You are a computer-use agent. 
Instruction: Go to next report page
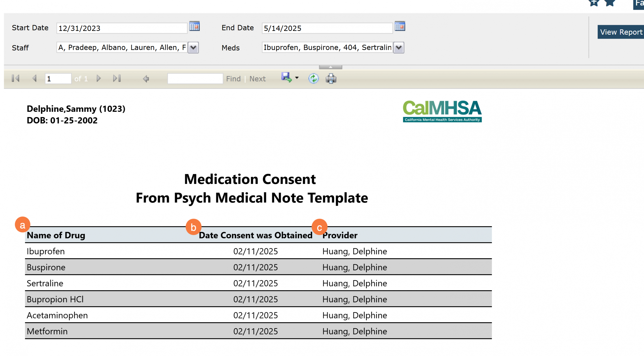coord(99,79)
